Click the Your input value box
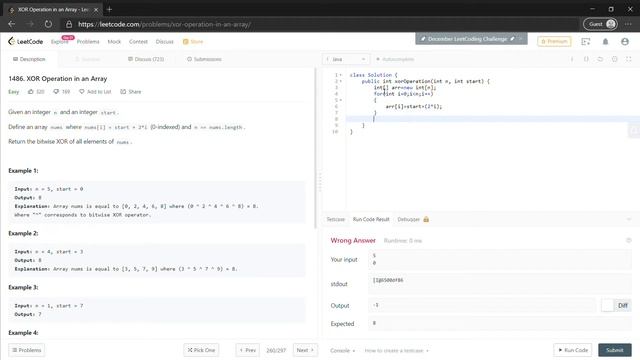The height and width of the screenshot is (360, 640). pyautogui.click(x=500, y=260)
